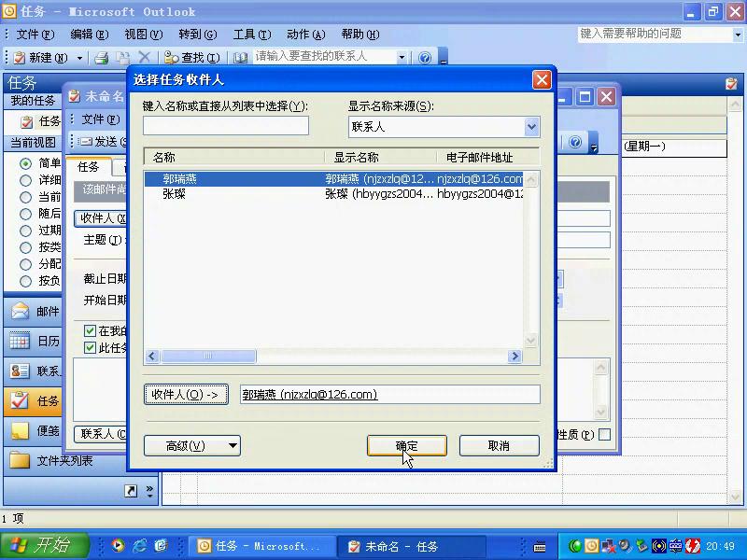747x560 pixels.
Task: Click configure buttons chevron in navigation pane
Action: (149, 491)
